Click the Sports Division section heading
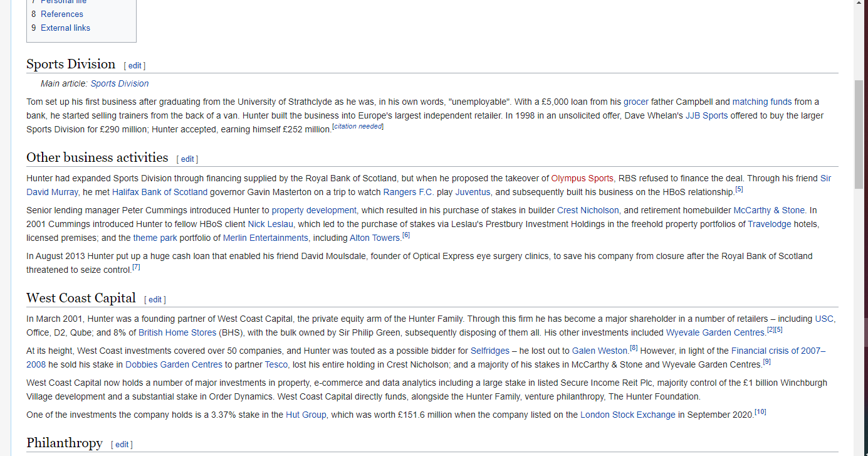 [x=71, y=64]
